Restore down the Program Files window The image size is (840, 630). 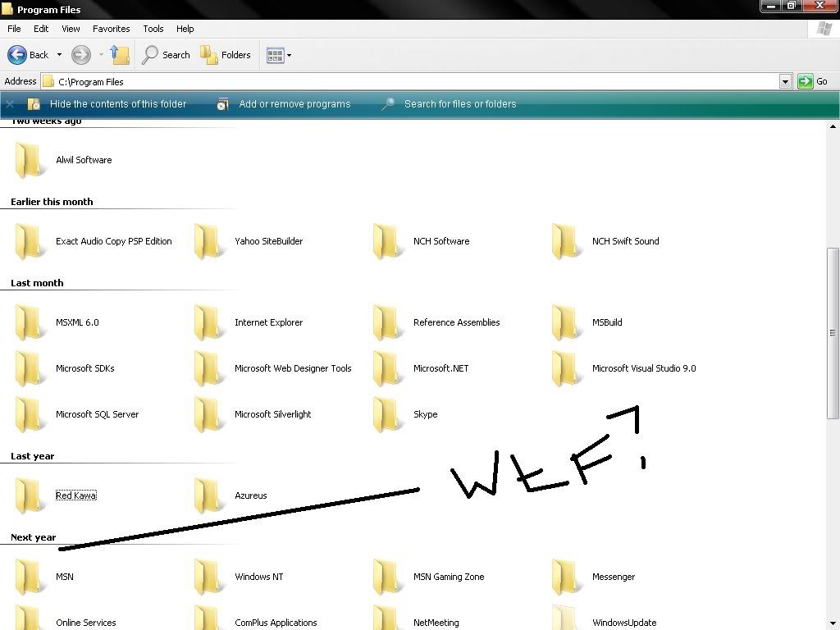pyautogui.click(x=792, y=6)
